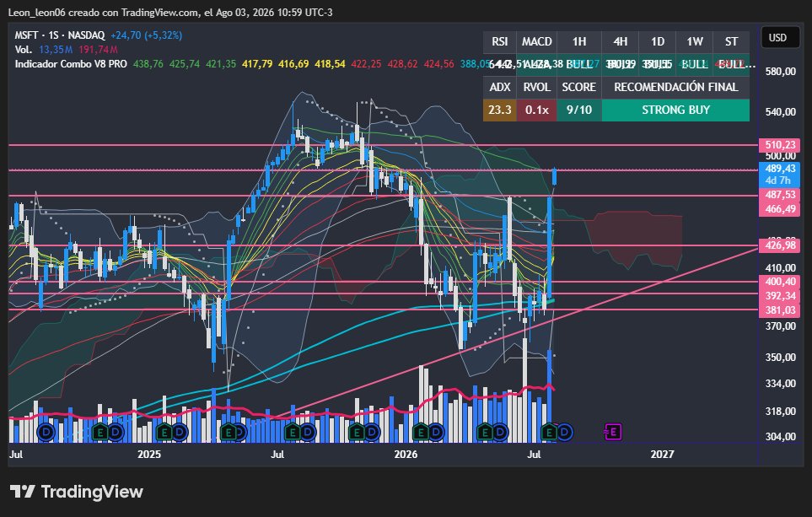Open the earnings E icon just after the 2025 label

pyautogui.click(x=164, y=432)
